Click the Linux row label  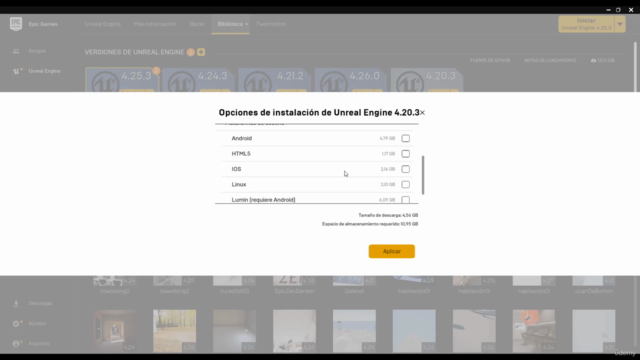coord(239,184)
